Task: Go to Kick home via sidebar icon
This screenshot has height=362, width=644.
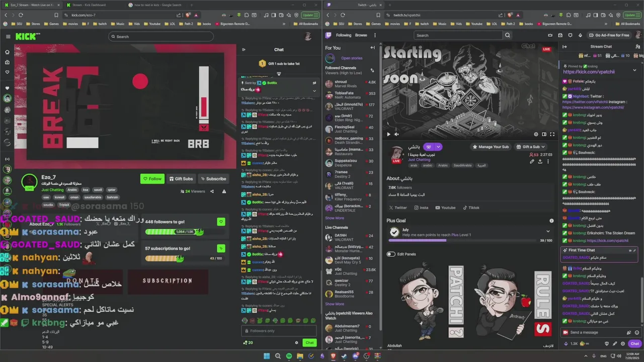Action: click(x=7, y=52)
